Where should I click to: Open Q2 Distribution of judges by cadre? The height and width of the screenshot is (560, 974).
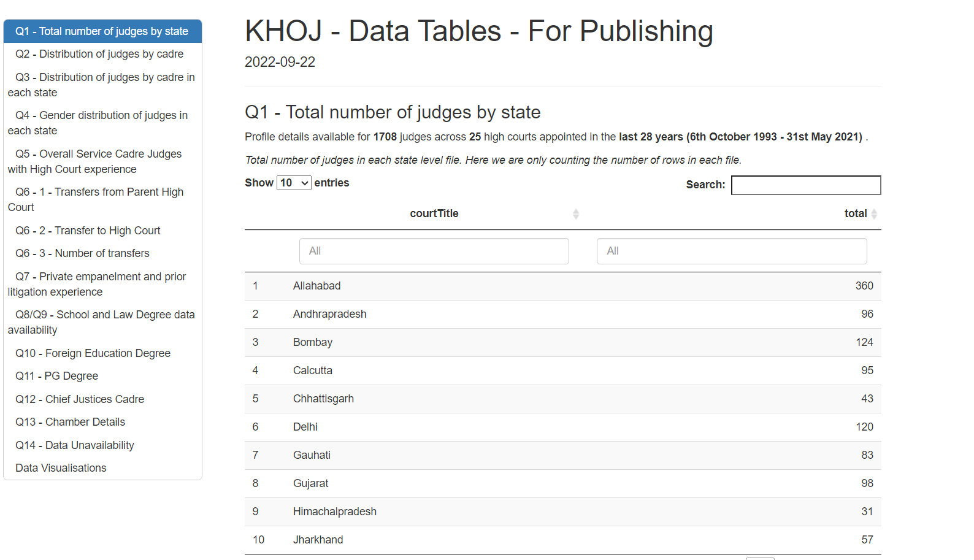tap(99, 54)
